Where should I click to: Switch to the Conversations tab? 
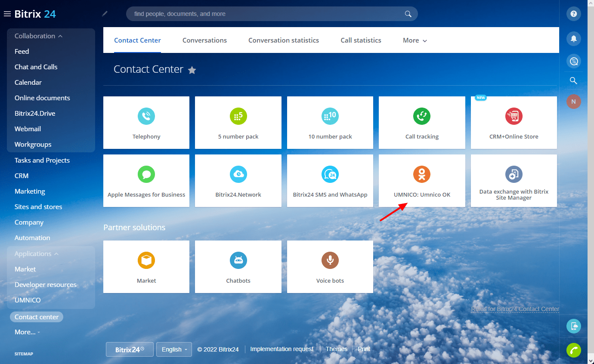pos(204,40)
